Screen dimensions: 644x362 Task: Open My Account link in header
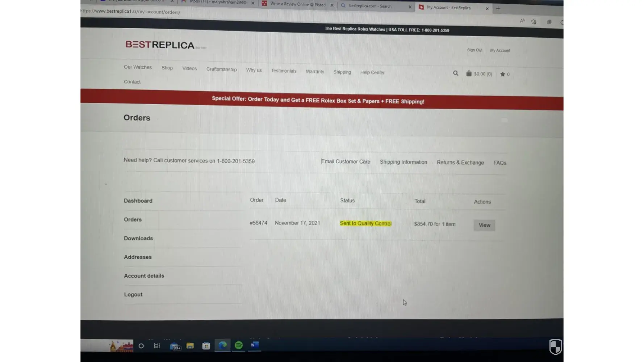click(x=500, y=50)
